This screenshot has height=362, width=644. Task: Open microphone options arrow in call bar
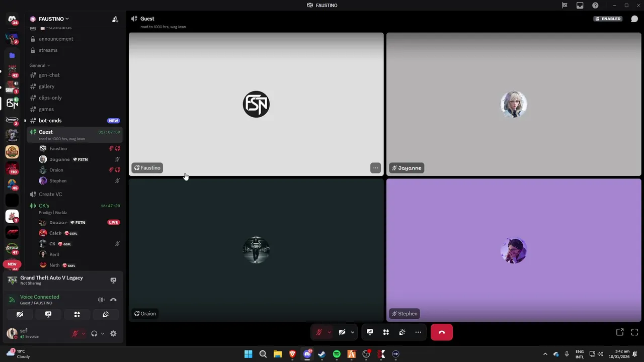(329, 332)
